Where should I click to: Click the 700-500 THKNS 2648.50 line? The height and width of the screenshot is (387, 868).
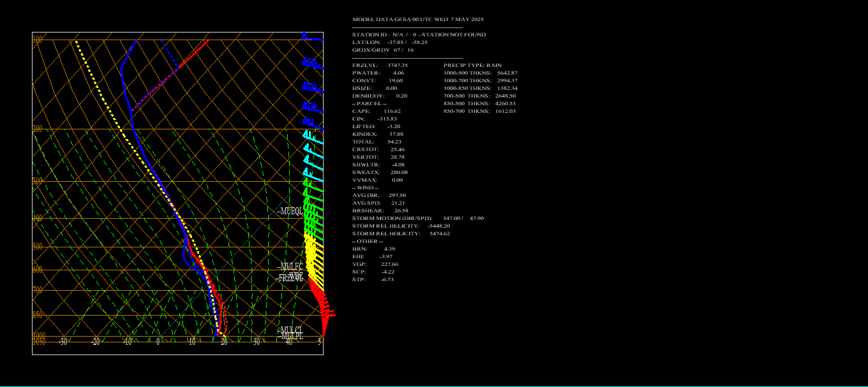pos(479,96)
